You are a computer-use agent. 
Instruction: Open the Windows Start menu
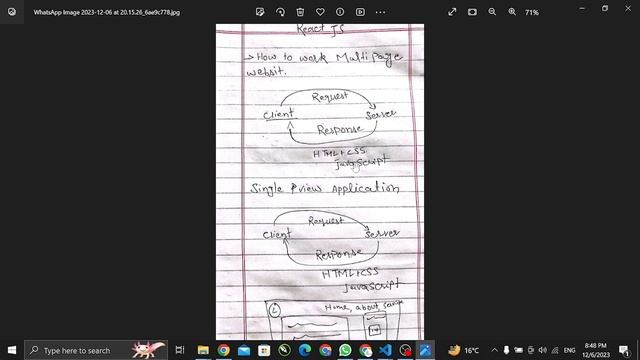coord(12,350)
